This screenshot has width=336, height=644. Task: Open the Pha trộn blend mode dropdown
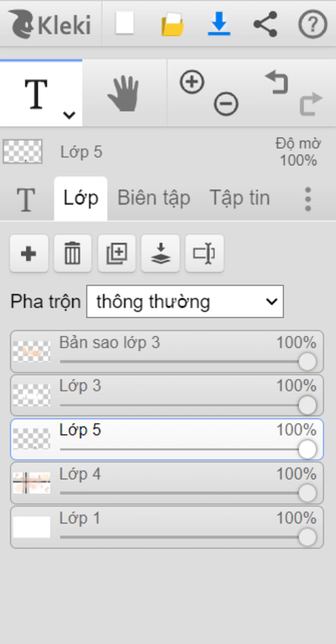185,301
